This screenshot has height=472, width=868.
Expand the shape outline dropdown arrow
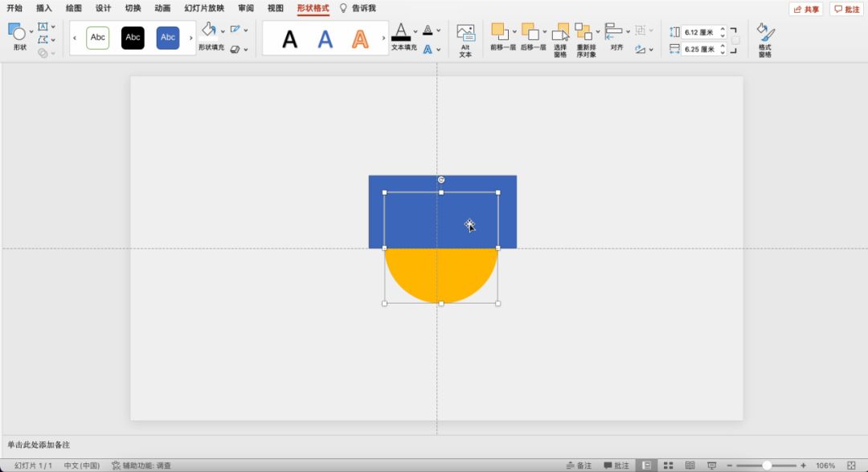246,30
